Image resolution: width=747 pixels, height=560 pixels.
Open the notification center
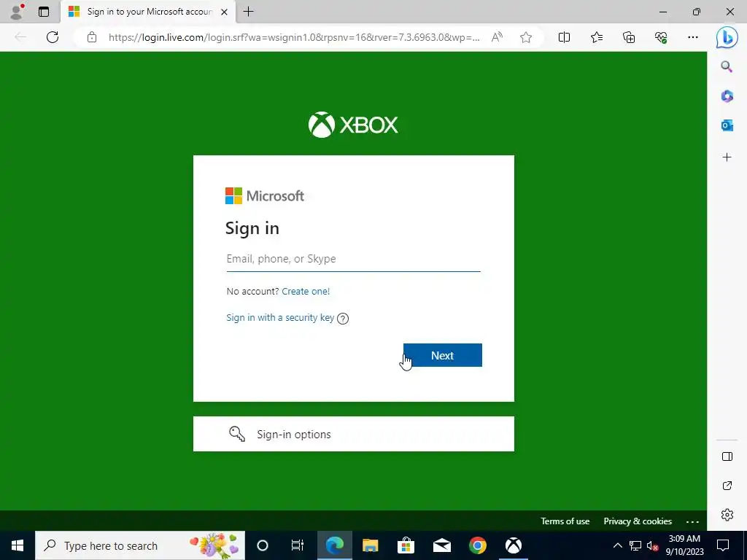[x=723, y=545]
